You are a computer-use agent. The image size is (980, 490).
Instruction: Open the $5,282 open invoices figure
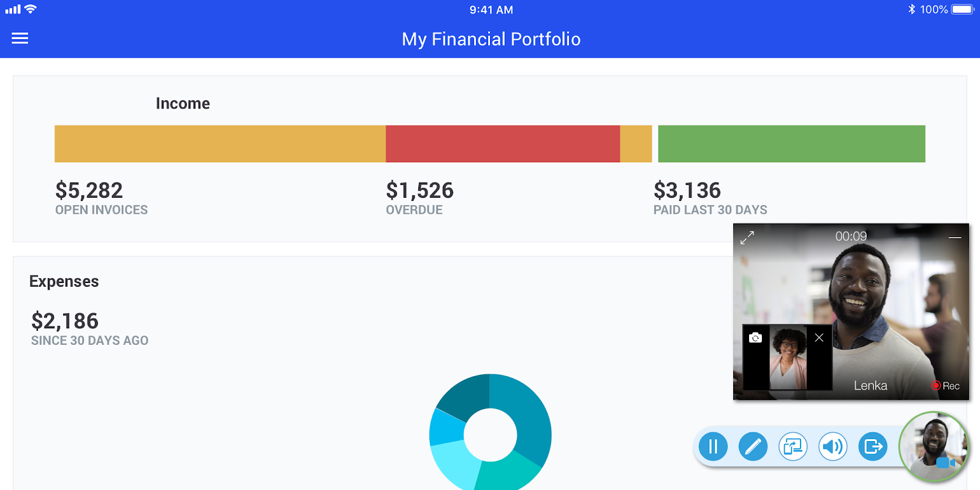pyautogui.click(x=89, y=190)
